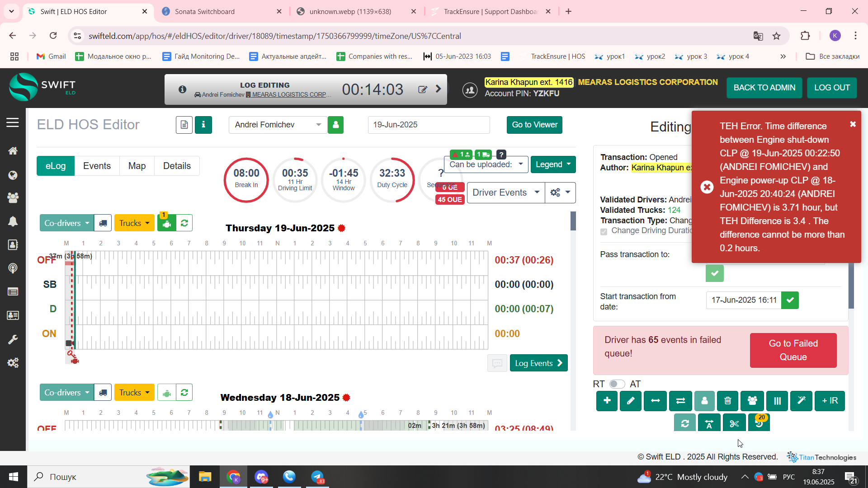
Task: Expand the Legend dropdown
Action: point(553,164)
